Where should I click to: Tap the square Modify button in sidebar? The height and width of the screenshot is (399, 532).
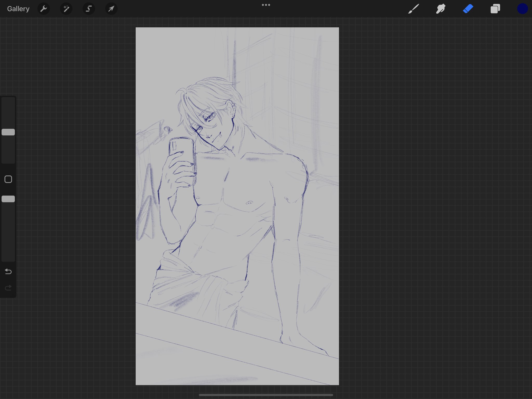(8, 179)
